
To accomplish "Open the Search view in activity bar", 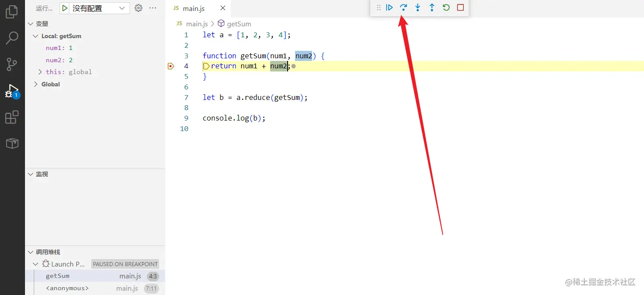I will 12,38.
